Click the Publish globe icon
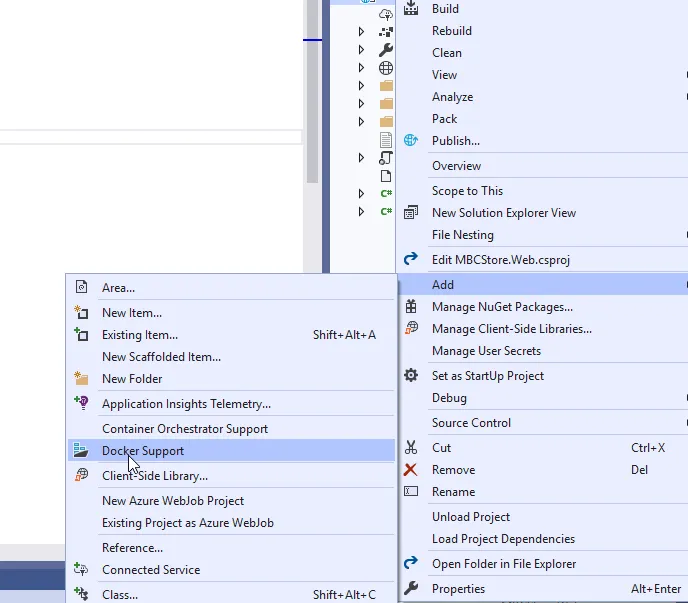This screenshot has width=688, height=603. (411, 140)
